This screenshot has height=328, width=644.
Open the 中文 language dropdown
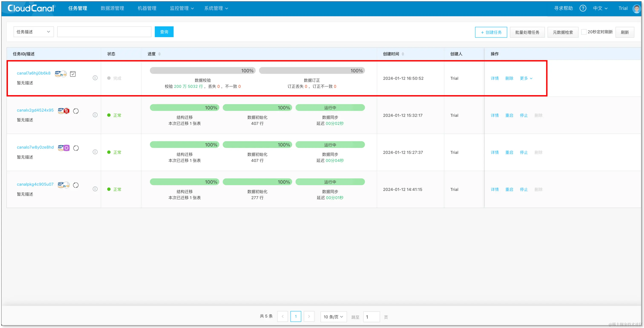600,8
